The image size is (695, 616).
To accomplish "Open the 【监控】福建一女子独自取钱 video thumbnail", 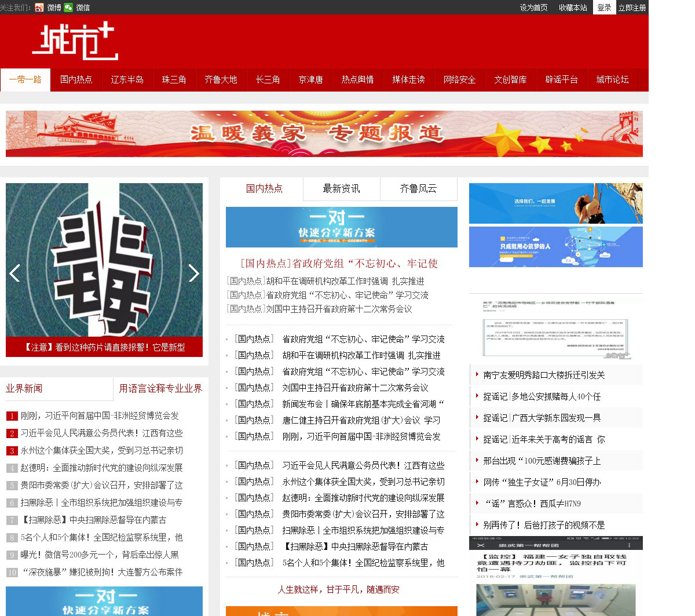I will [x=556, y=576].
